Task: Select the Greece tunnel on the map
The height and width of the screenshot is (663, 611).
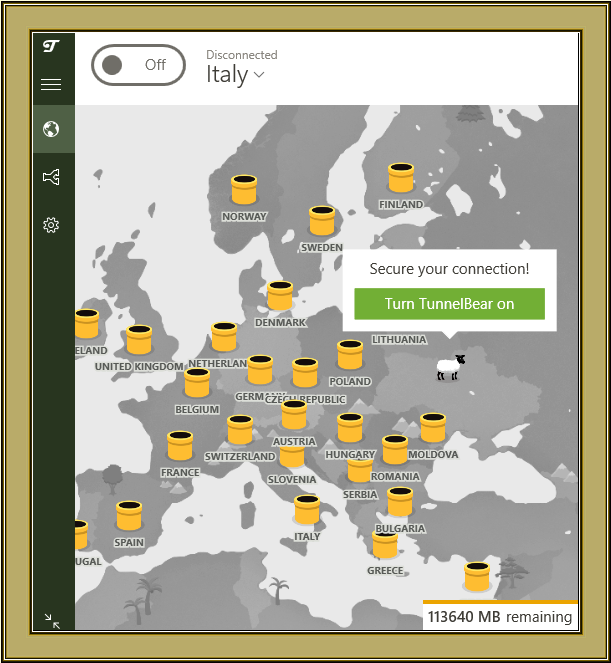Action: coord(385,545)
